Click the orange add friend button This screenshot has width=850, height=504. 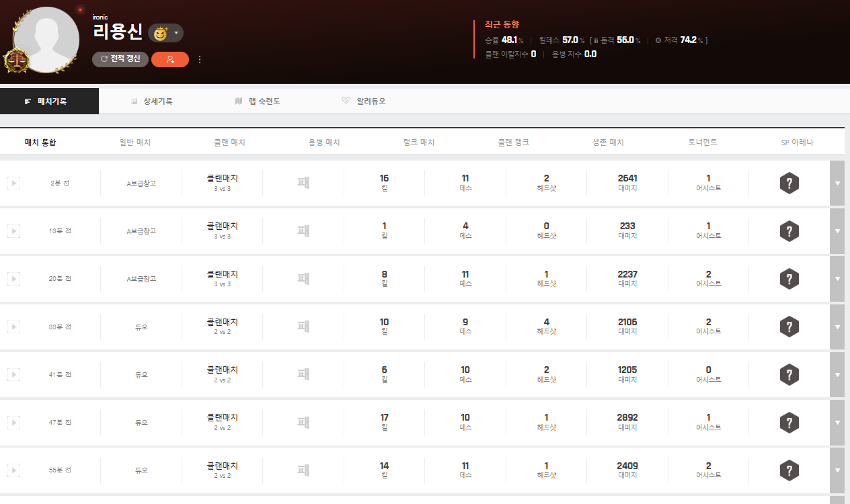pos(170,59)
